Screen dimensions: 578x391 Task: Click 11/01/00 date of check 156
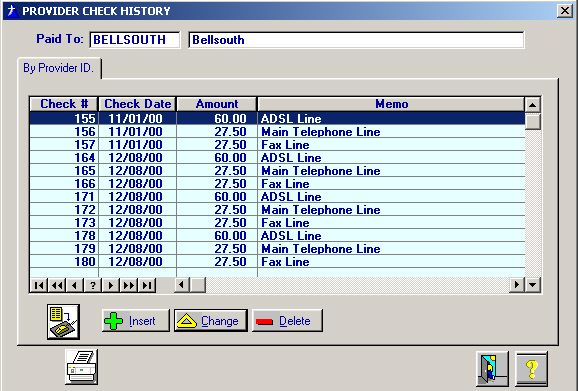135,132
